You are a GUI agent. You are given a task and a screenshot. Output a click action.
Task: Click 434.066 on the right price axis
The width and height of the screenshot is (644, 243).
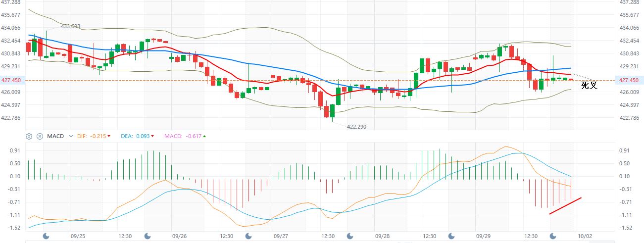628,28
